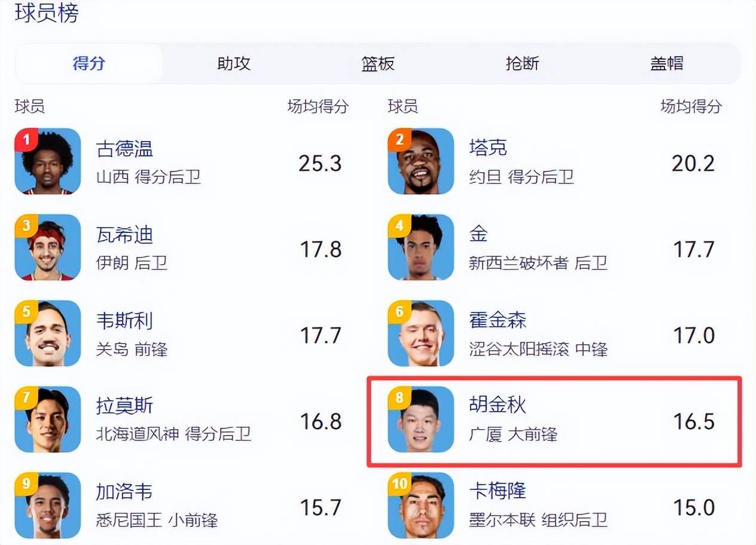Click the rank 4 金 avatar

(x=421, y=247)
